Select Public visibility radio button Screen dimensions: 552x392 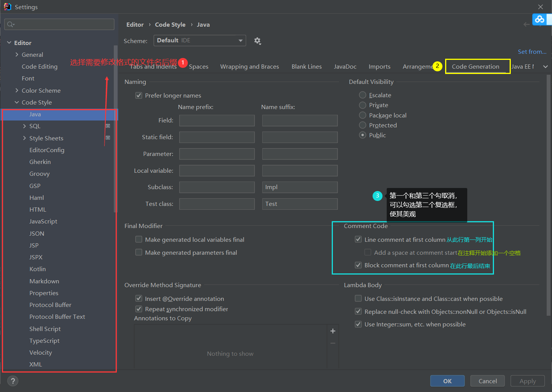point(363,135)
